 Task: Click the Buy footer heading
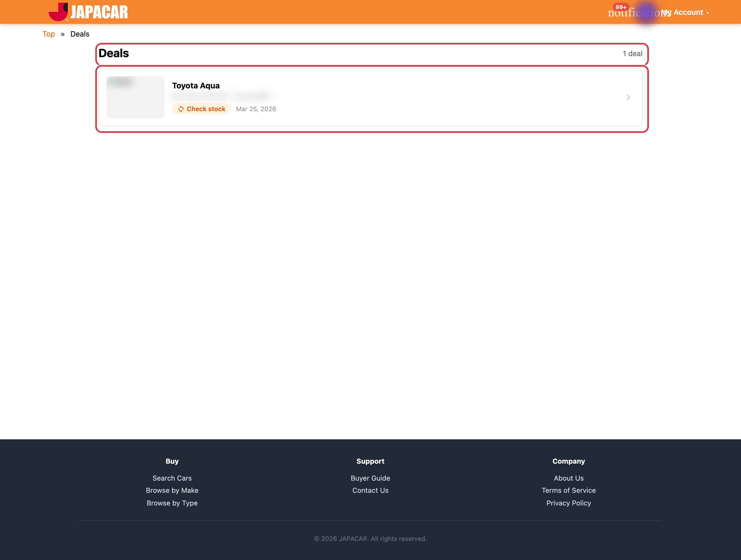coord(172,461)
